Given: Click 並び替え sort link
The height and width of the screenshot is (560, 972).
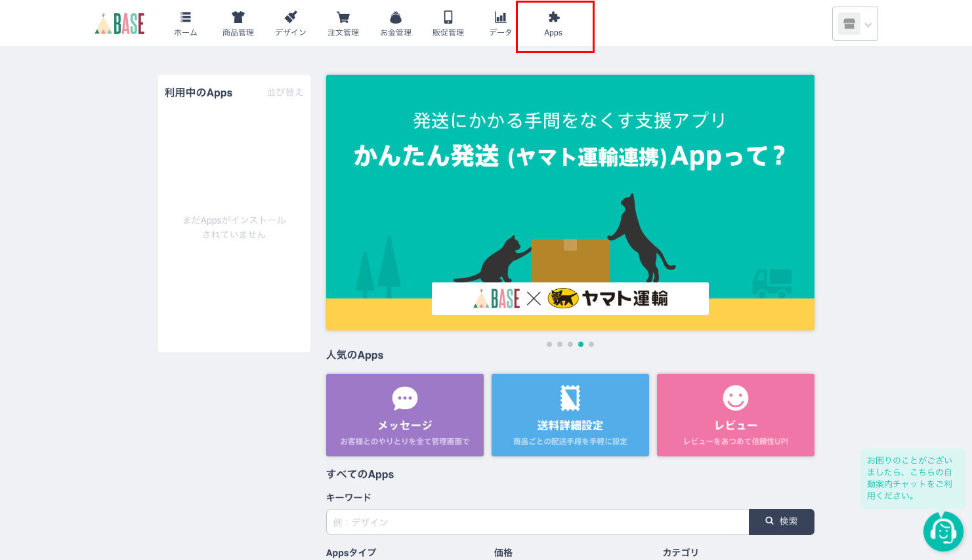Looking at the screenshot, I should 285,92.
